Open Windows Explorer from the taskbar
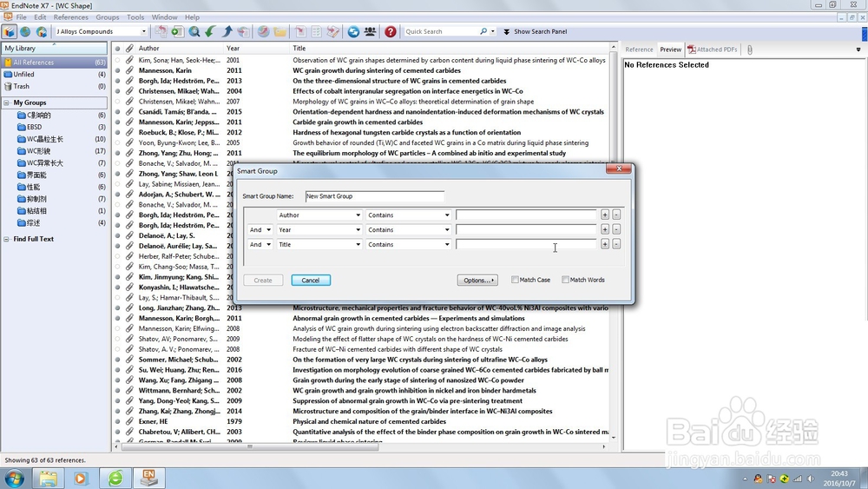 [48, 478]
